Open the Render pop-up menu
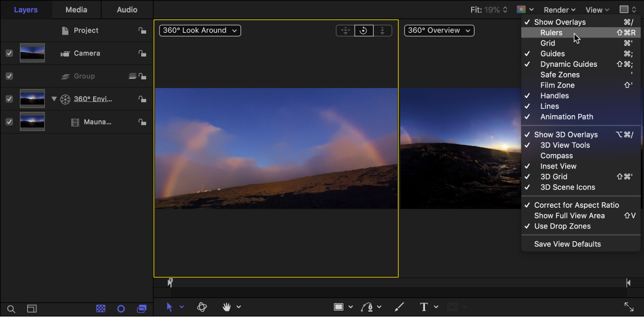Image resolution: width=644 pixels, height=317 pixels. pyautogui.click(x=559, y=10)
